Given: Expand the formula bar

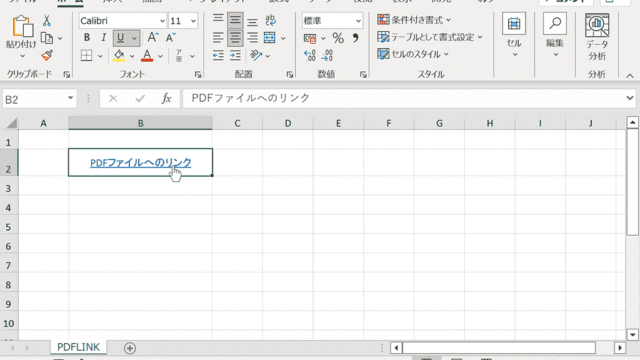Looking at the screenshot, I should [629, 98].
